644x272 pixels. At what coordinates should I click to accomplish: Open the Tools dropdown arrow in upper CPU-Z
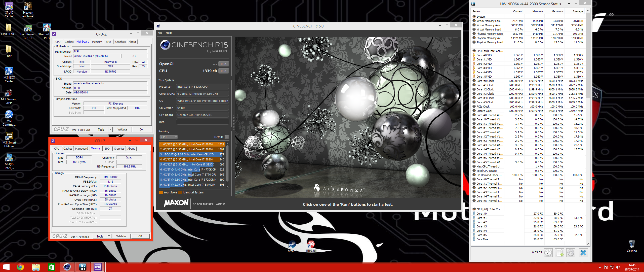tap(110, 129)
